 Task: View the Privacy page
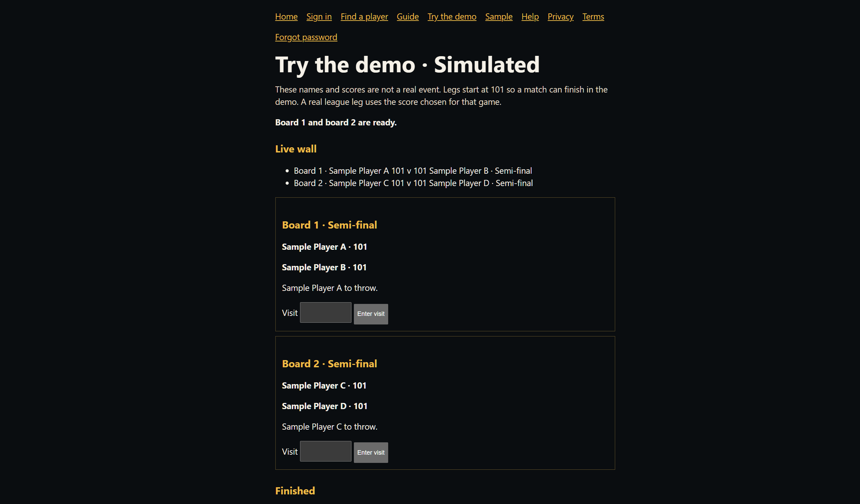tap(560, 16)
